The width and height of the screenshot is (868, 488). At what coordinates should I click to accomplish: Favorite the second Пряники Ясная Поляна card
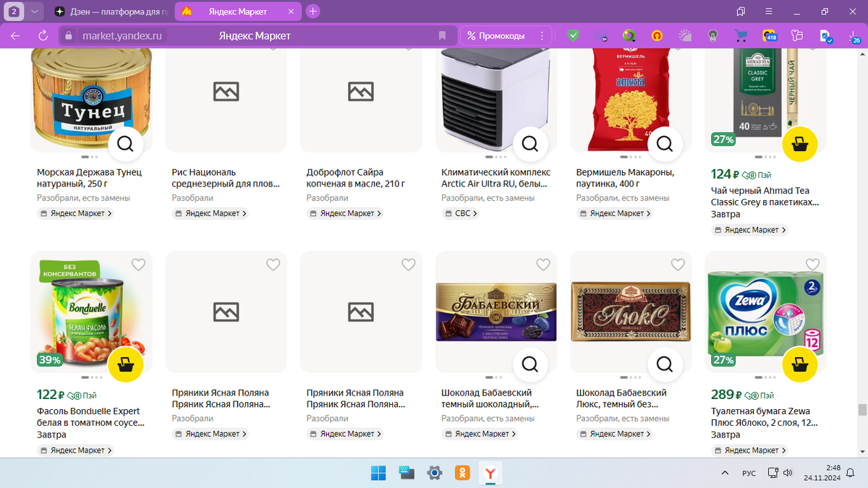pyautogui.click(x=408, y=265)
